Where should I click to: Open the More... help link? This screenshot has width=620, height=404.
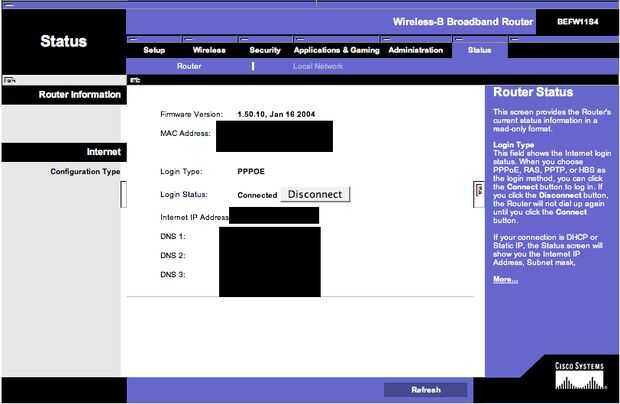point(505,279)
